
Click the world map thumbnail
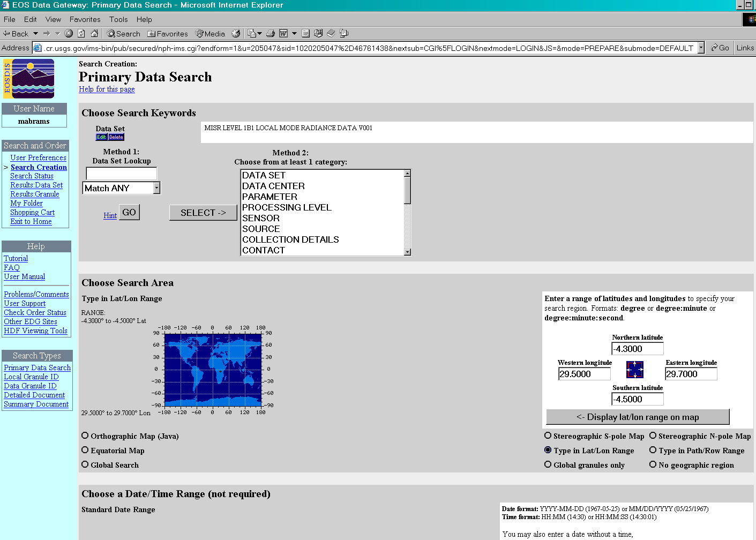tap(213, 369)
